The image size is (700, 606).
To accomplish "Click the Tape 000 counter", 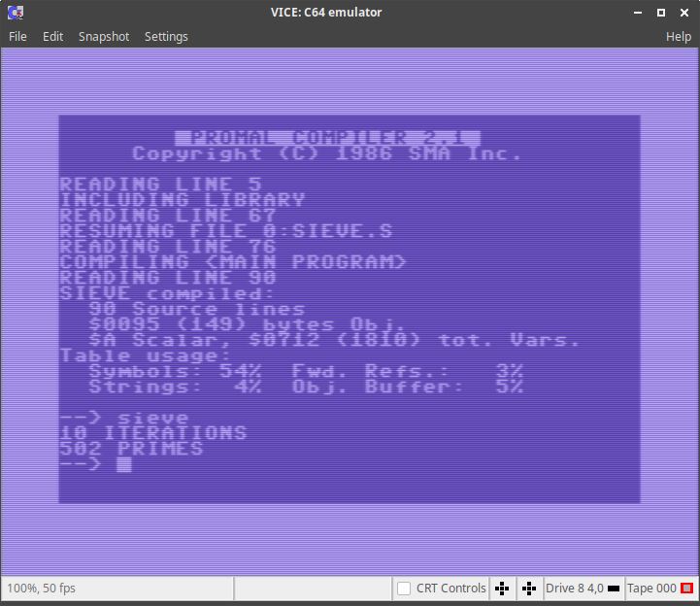I will 651,589.
